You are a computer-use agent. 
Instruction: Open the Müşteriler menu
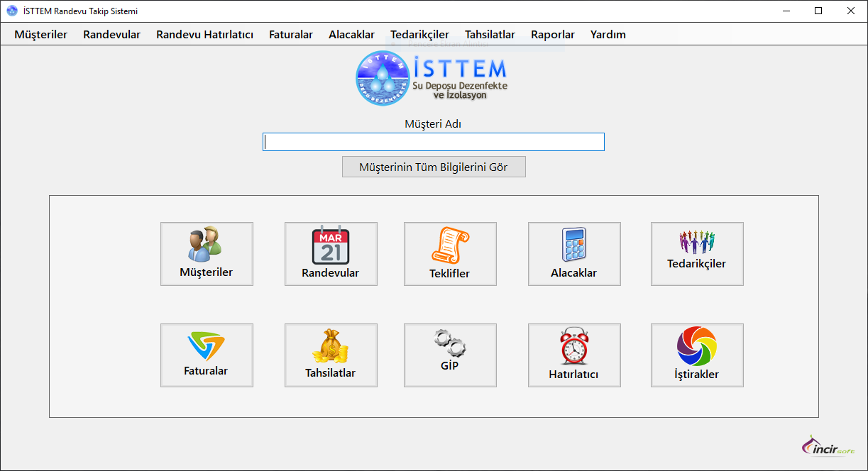click(41, 34)
